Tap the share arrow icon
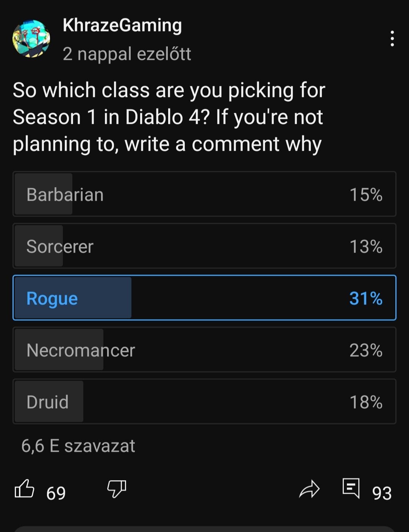The width and height of the screenshot is (409, 532). coord(309,489)
